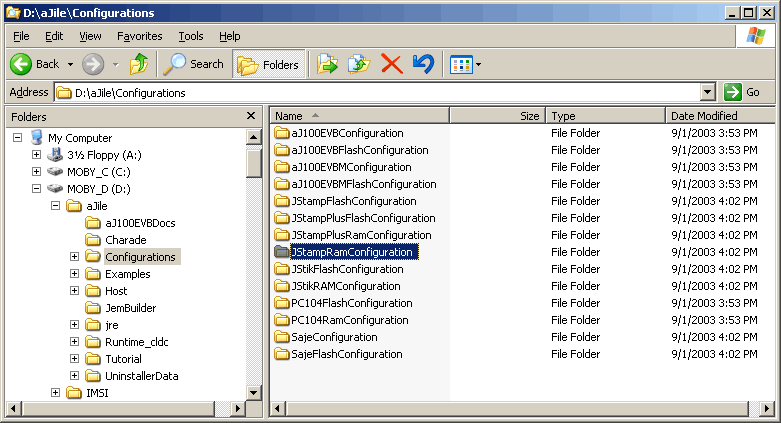Open the View menu

[90, 36]
